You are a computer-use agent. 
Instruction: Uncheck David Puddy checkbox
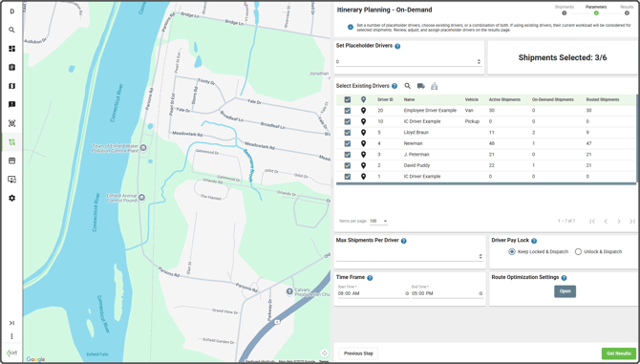pos(348,165)
